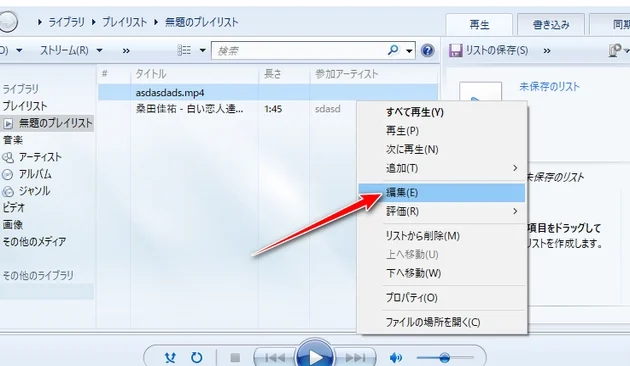630x366 pixels.
Task: Click the 未保存のリスト link title
Action: 549,87
